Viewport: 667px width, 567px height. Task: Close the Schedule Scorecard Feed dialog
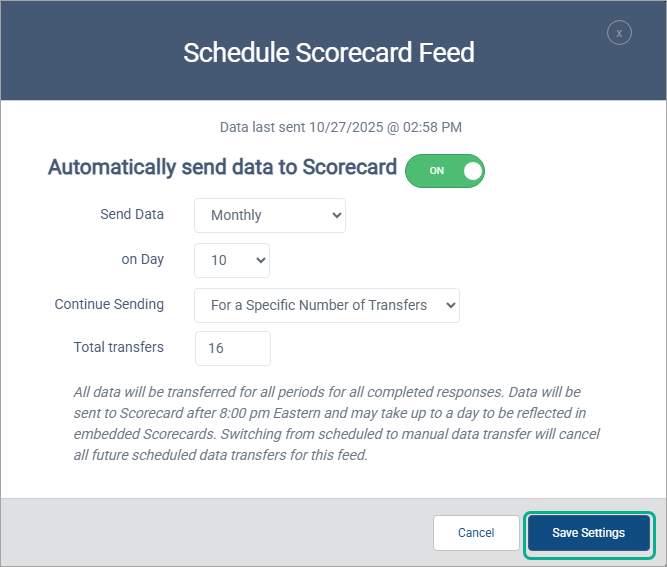click(619, 33)
